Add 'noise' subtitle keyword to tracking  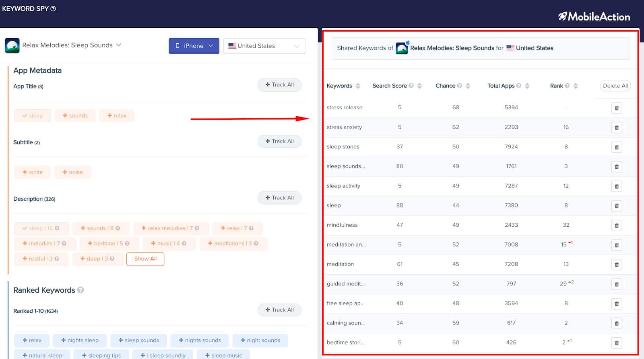click(73, 172)
